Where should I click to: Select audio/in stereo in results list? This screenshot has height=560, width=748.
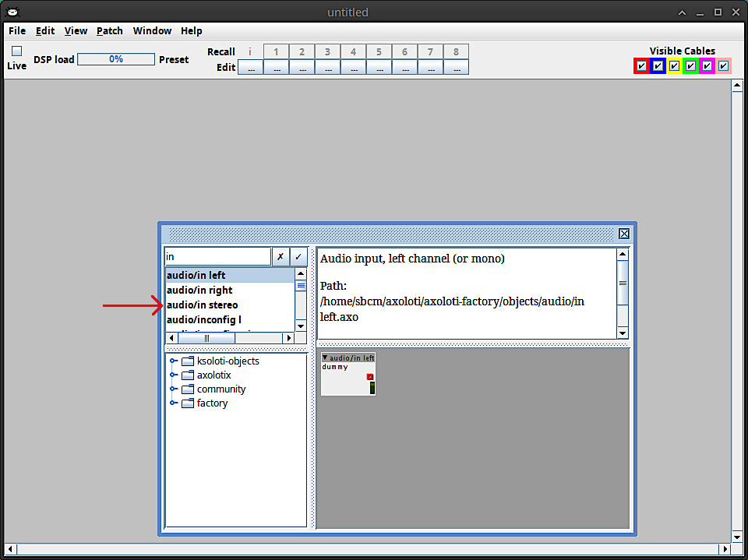(230, 305)
